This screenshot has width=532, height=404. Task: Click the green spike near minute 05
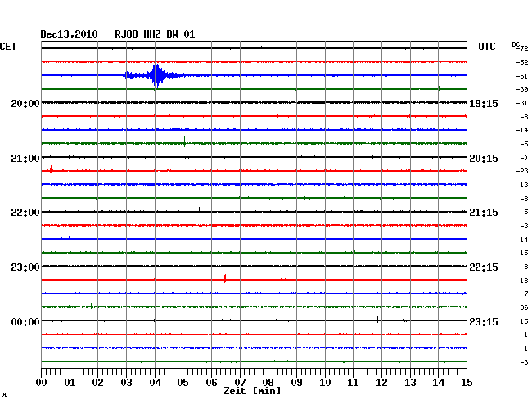tap(184, 141)
